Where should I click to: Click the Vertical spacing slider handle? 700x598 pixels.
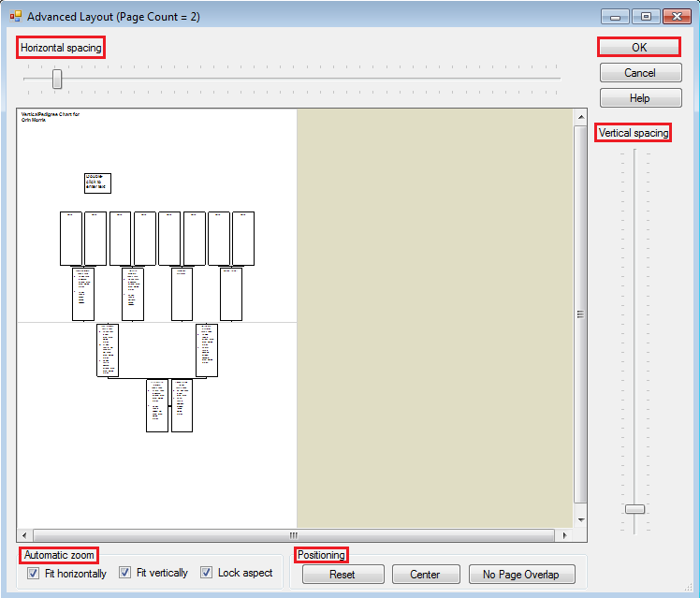click(634, 509)
